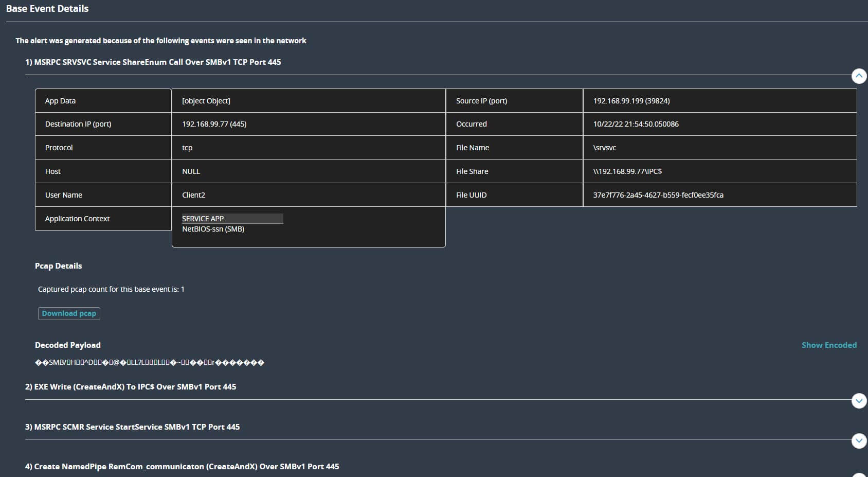Collapse the MSRPC SRVSVC ShareEnum event section
This screenshot has height=477, width=868.
point(859,76)
